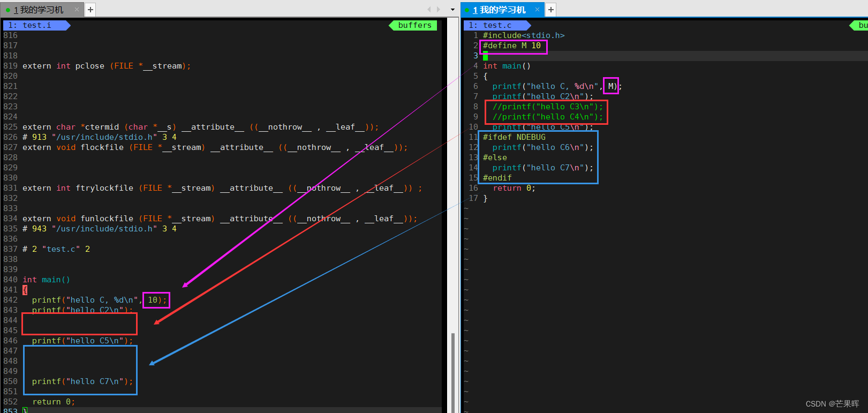Click commented printf hello C3 line
This screenshot has width=868, height=413.
[548, 107]
